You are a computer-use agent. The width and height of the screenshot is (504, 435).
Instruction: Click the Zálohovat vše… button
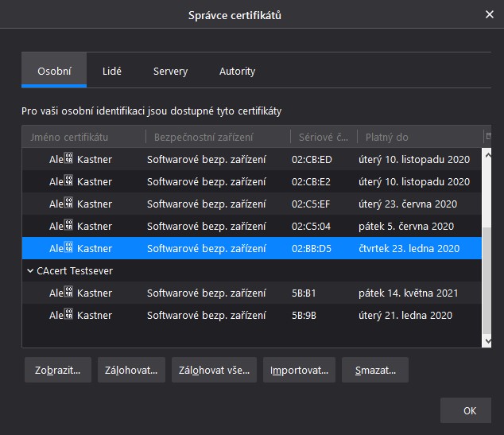(214, 370)
